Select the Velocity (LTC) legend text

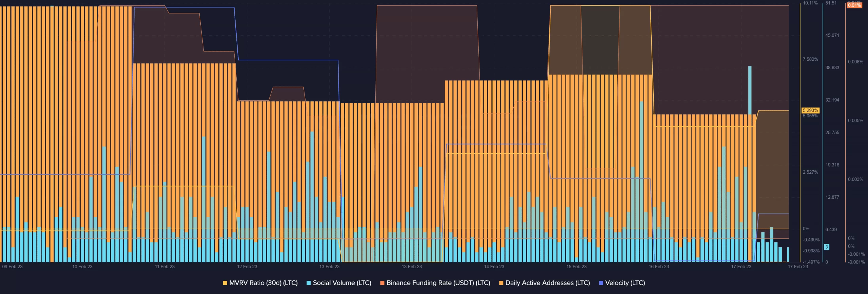625,283
